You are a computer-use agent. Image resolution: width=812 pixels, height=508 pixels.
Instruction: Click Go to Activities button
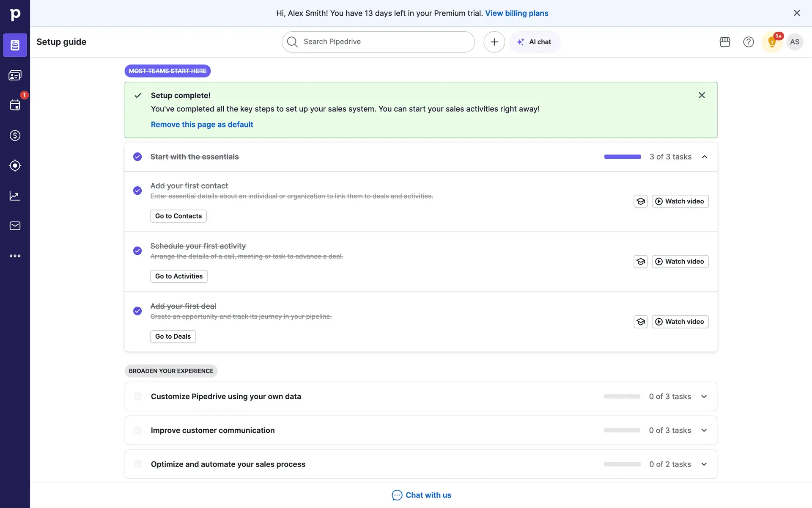(178, 276)
